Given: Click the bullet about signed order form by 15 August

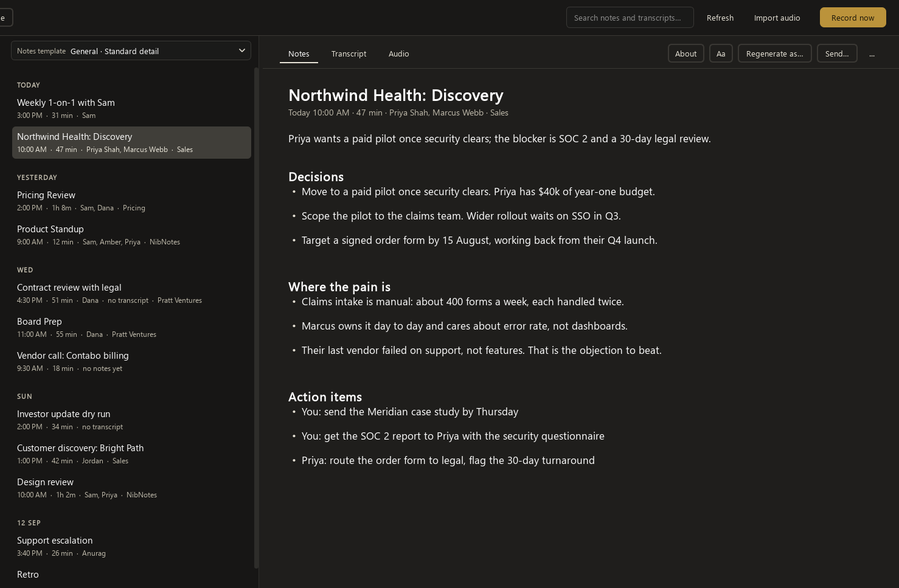Looking at the screenshot, I should coord(479,240).
